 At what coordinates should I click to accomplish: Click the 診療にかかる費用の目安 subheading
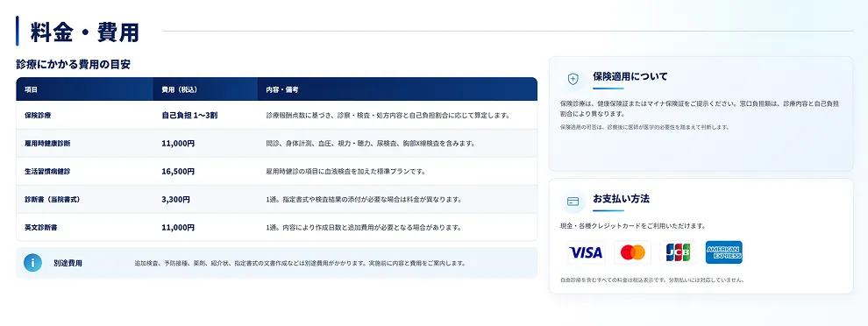pos(73,64)
